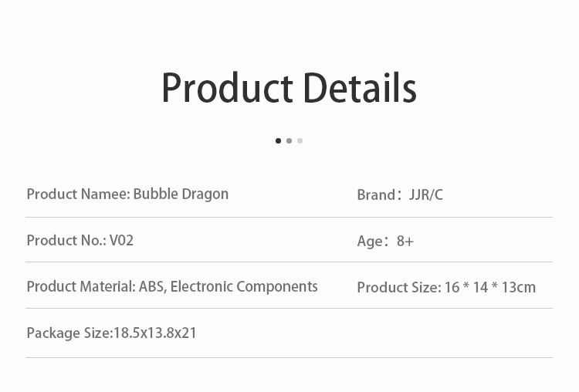Screen dimensions: 579x392
Task: Click the "Brand" label
Action: click(x=376, y=194)
